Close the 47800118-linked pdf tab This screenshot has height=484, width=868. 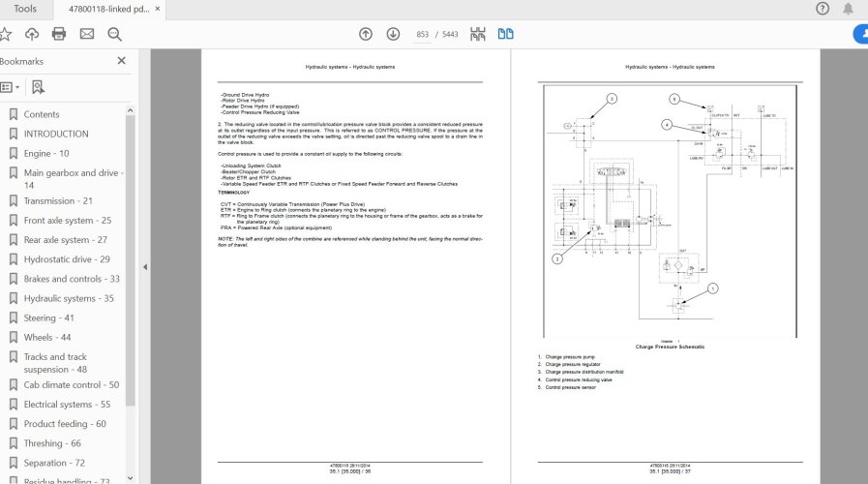[157, 9]
